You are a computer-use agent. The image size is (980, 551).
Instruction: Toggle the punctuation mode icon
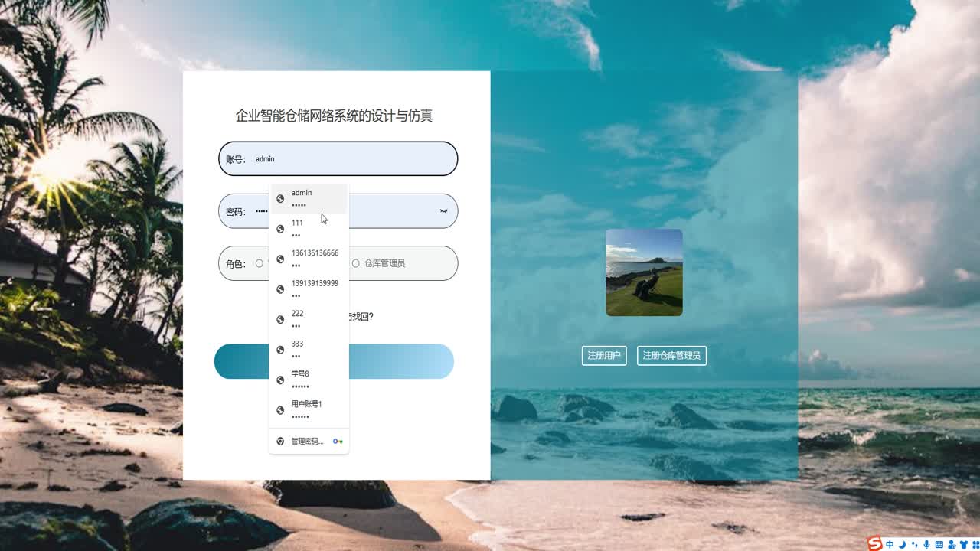tap(914, 545)
